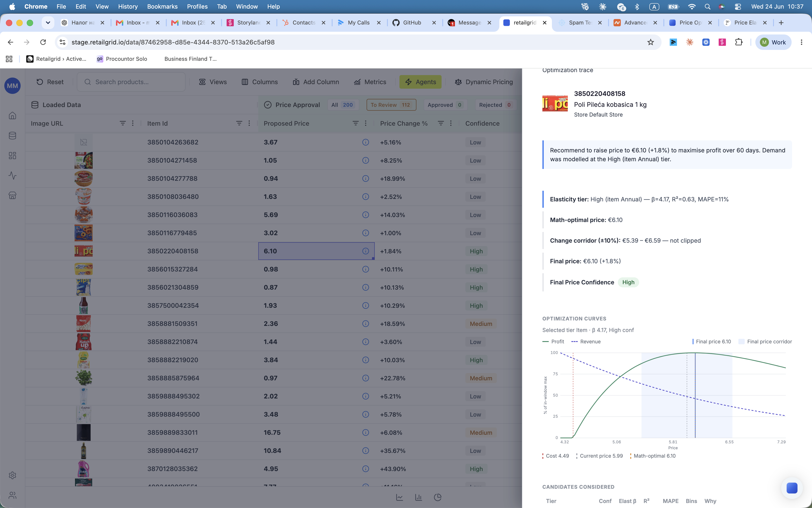Image resolution: width=812 pixels, height=508 pixels.
Task: Show info for proposed price 3.67
Action: [366, 142]
